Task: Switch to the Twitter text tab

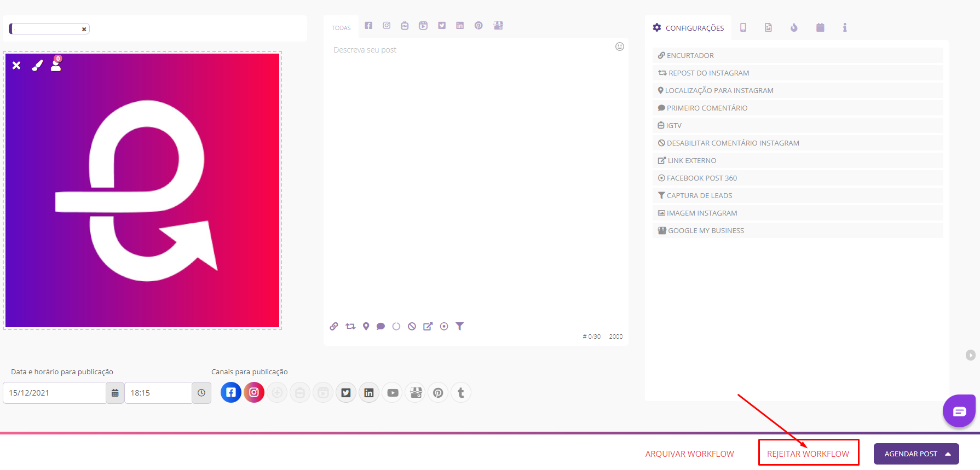Action: 442,26
